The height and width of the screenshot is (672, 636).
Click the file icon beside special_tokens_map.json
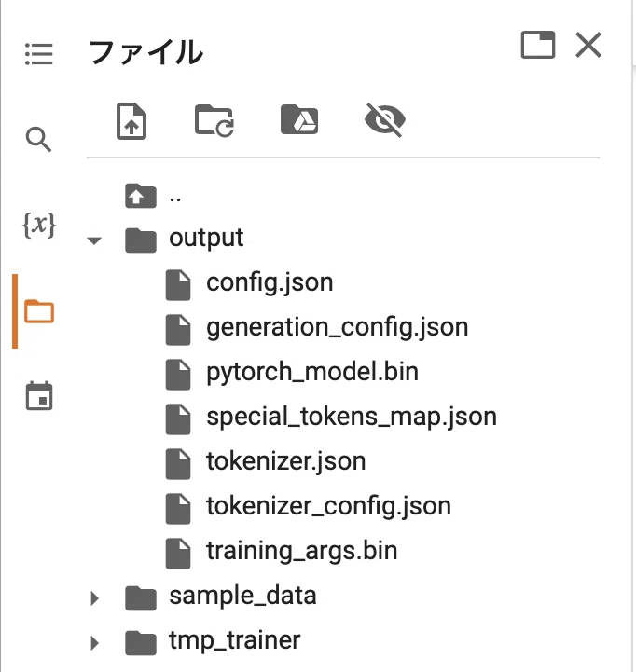(x=178, y=419)
